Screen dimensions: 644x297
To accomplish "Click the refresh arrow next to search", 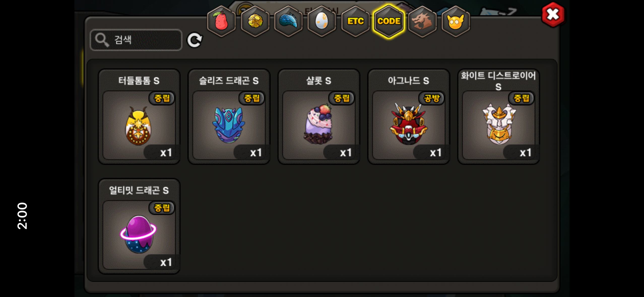I will coord(195,40).
